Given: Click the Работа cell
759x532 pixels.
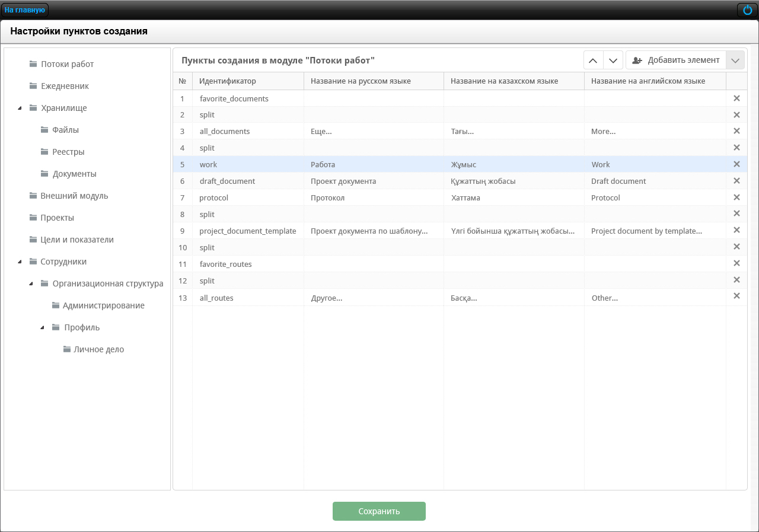Looking at the screenshot, I should tap(374, 164).
